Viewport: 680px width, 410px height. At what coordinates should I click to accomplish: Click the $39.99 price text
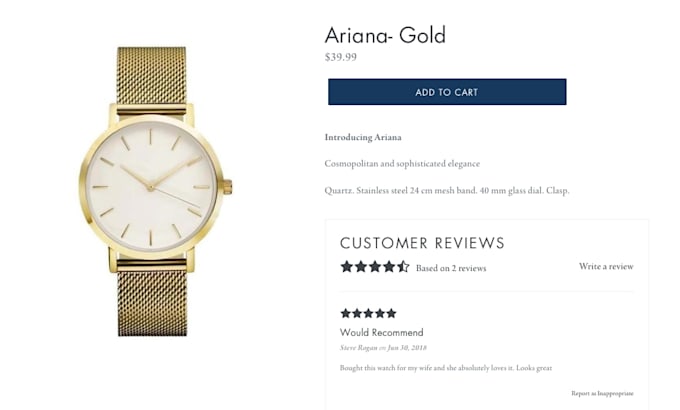(x=341, y=57)
